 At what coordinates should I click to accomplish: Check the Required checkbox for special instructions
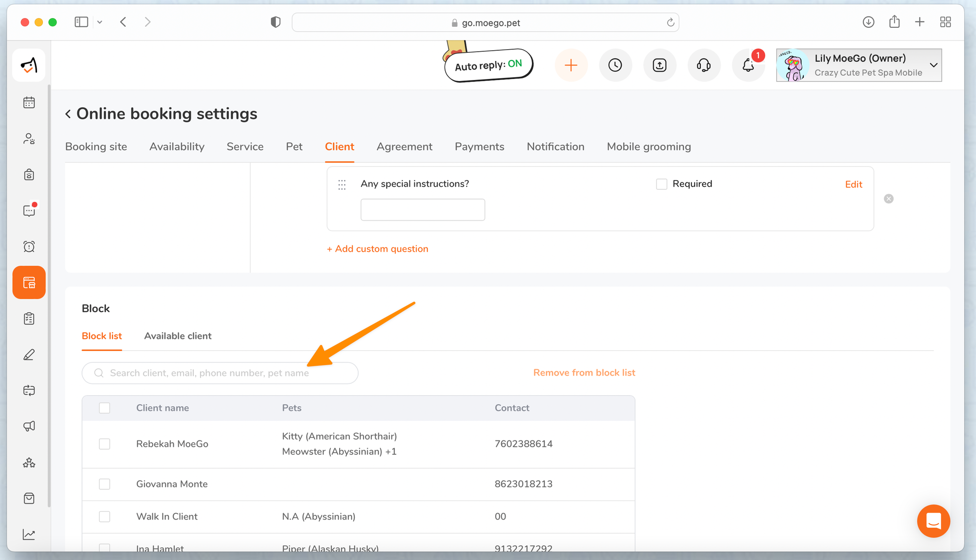pos(661,184)
